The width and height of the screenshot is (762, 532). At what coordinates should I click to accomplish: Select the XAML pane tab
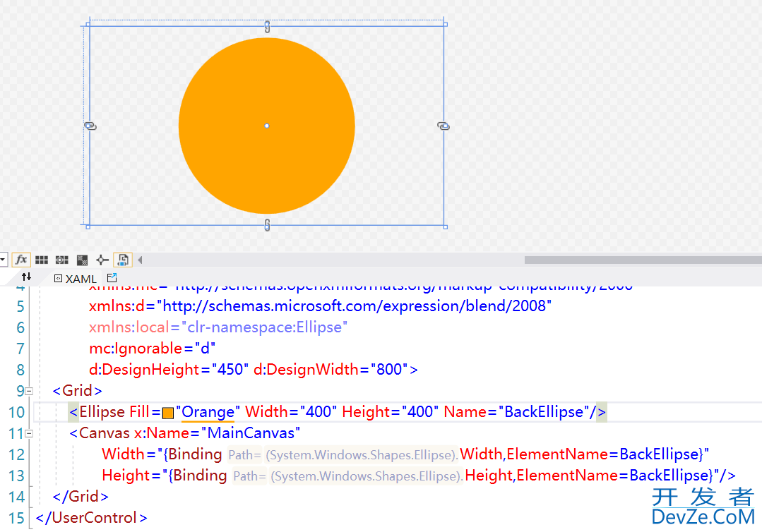click(x=76, y=279)
